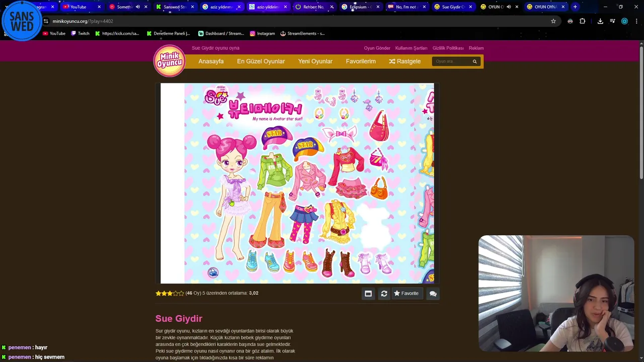The width and height of the screenshot is (644, 362).
Task: Open the Dashboard StreamElements bookmark
Action: (221, 34)
